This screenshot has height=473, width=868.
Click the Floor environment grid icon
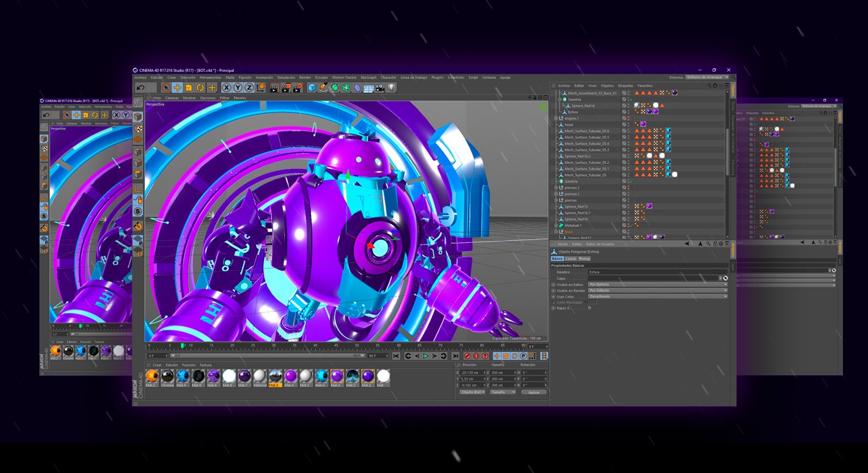tap(368, 88)
